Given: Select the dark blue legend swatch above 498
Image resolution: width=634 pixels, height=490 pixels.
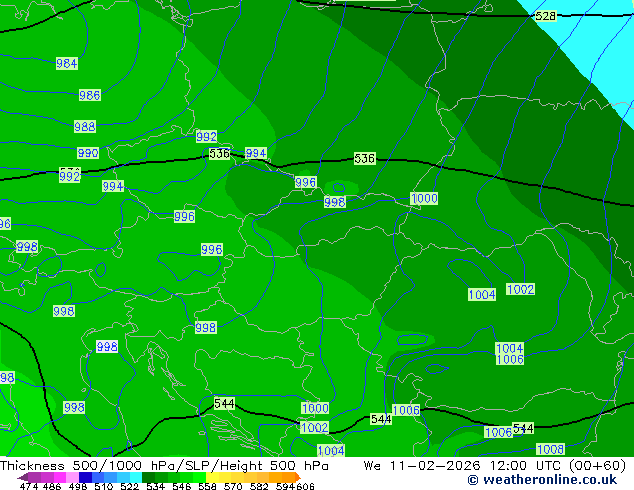Looking at the screenshot, I should [x=85, y=477].
